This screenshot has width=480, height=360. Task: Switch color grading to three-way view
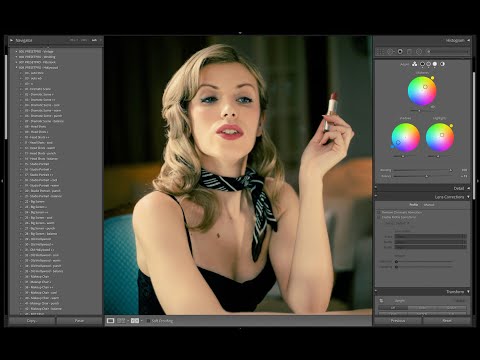pyautogui.click(x=414, y=64)
